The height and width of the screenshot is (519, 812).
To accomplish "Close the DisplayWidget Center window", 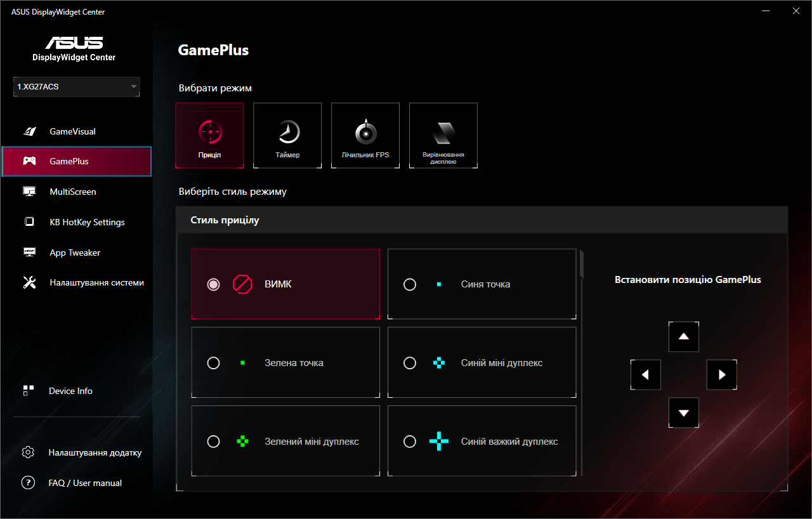I will coord(796,11).
